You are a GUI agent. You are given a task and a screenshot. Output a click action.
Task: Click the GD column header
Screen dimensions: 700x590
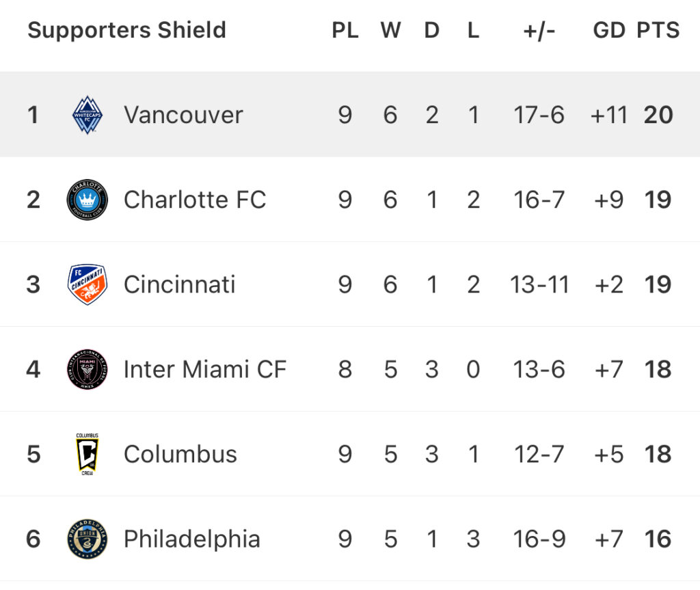pos(609,30)
